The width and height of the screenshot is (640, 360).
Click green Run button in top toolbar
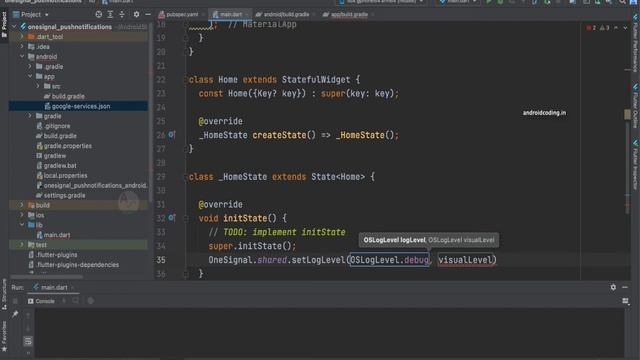tap(489, 2)
